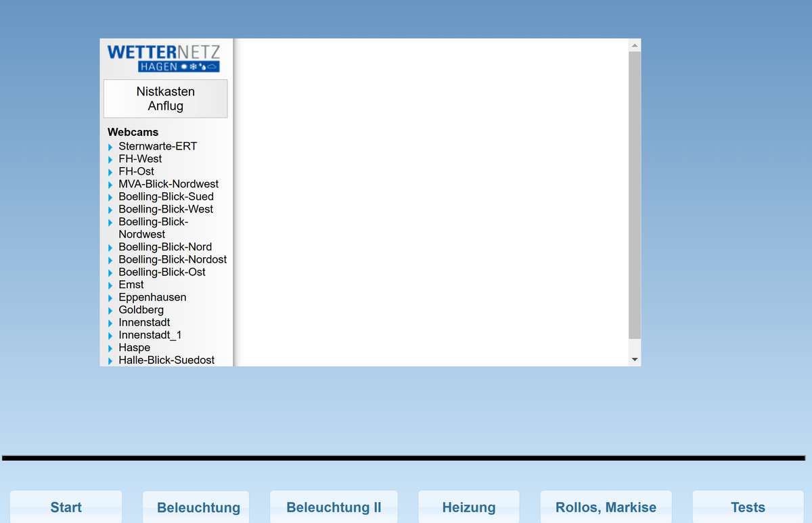Click the arrow bullet beside Sternwarte-ERT
Viewport: 812px width, 523px height.
[110, 147]
